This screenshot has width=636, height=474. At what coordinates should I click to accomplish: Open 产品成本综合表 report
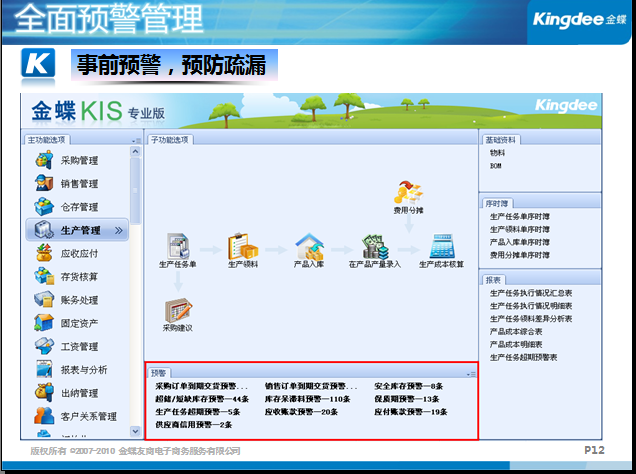[x=516, y=332]
